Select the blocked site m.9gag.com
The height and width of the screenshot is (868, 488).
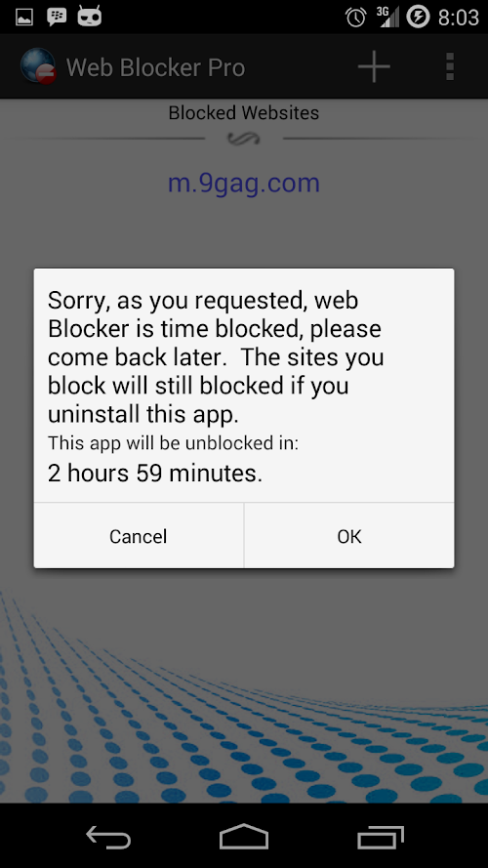coord(244,184)
